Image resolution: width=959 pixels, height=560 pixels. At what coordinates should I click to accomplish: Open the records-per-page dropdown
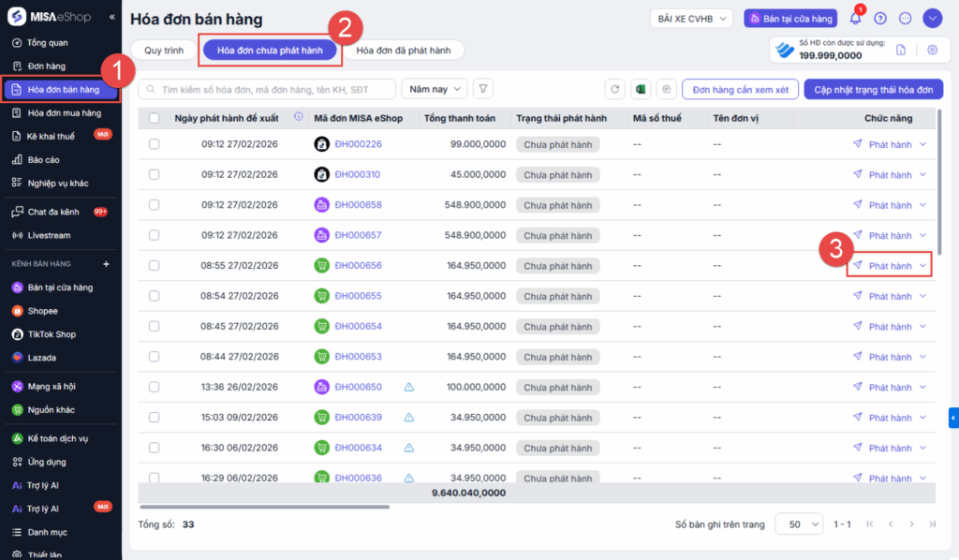(x=799, y=524)
